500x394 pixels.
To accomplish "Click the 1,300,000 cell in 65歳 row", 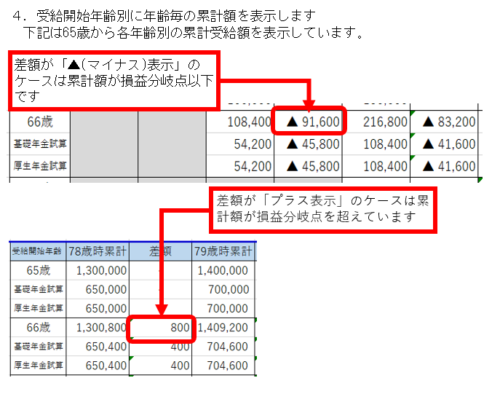I will [97, 270].
